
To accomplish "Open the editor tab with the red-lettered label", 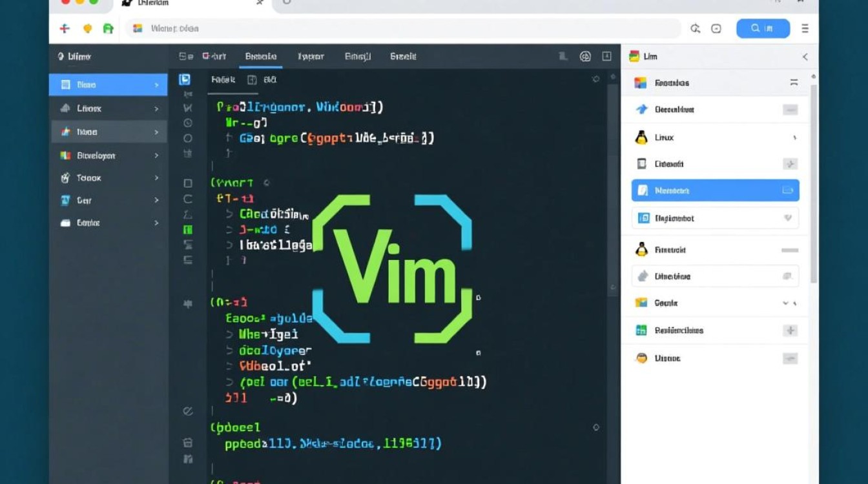I will click(214, 57).
